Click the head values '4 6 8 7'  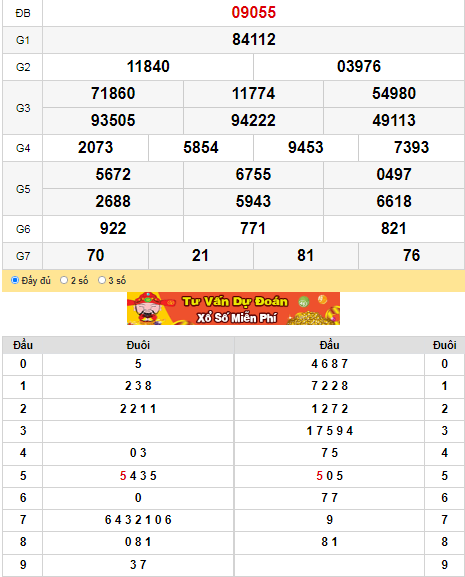tap(330, 364)
